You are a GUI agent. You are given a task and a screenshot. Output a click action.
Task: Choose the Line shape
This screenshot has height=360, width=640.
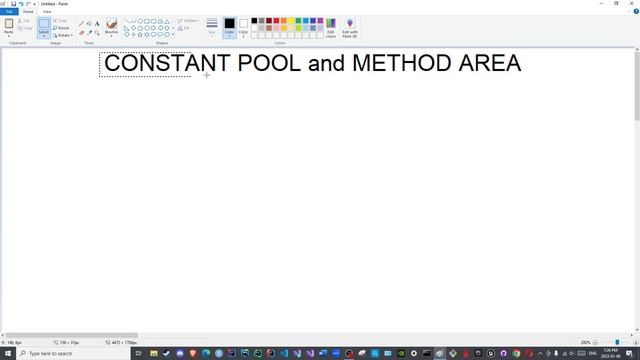tap(127, 21)
